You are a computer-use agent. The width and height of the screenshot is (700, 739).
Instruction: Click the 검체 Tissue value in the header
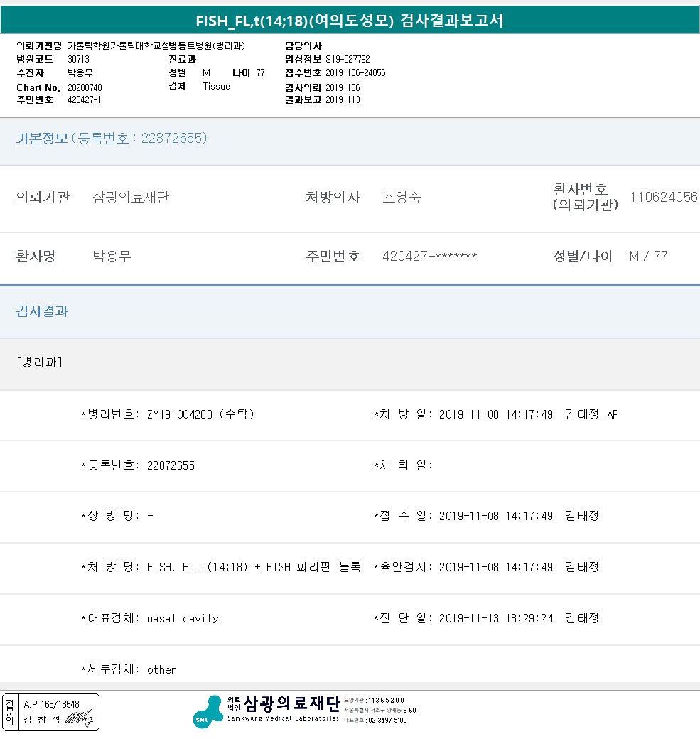pyautogui.click(x=216, y=86)
